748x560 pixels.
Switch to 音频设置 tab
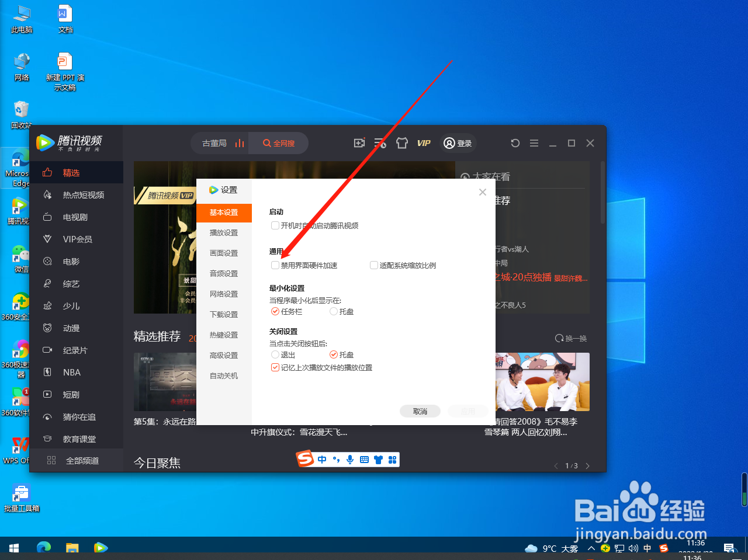coord(224,274)
